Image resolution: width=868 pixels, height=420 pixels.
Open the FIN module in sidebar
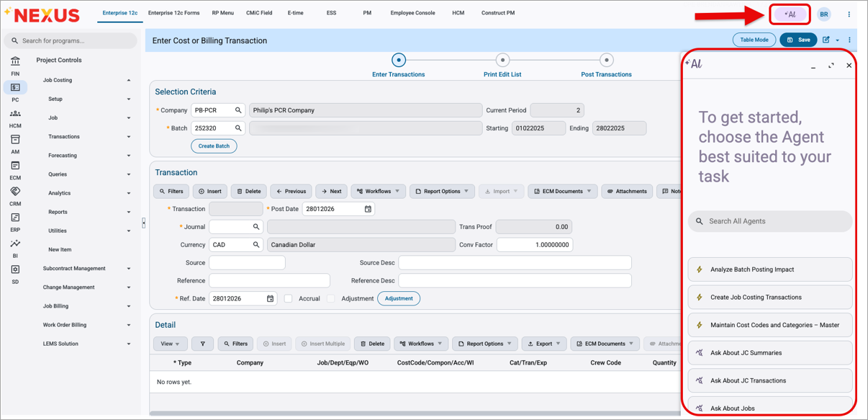pyautogui.click(x=15, y=66)
